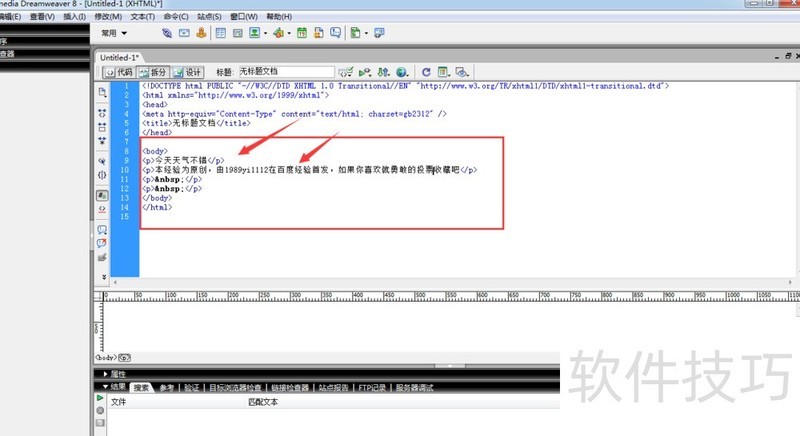Viewport: 800px width, 436px height.
Task: Open No Browser/Check Errors menu
Action: pyautogui.click(x=365, y=72)
